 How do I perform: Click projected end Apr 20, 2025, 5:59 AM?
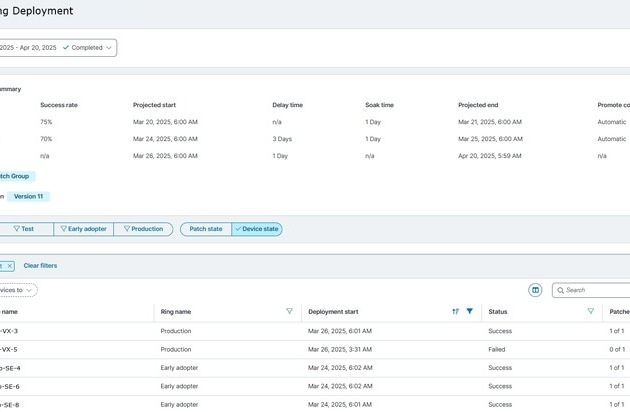pos(490,156)
